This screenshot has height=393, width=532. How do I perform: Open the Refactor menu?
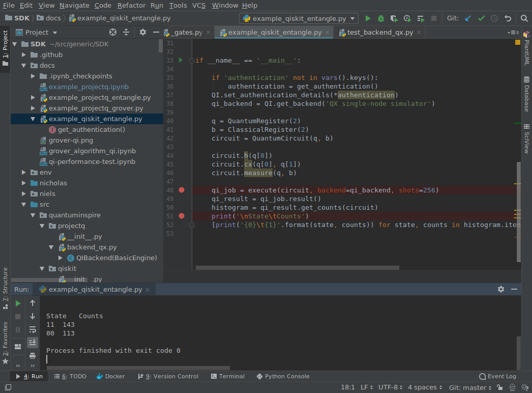(x=131, y=5)
